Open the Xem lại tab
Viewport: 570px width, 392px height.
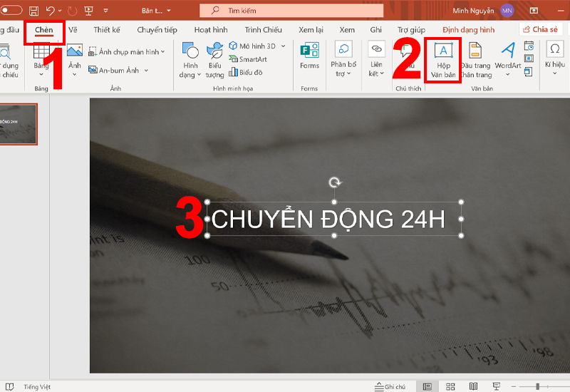coord(311,30)
